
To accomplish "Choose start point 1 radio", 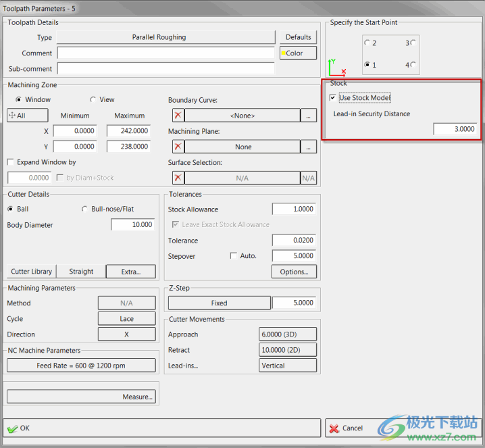I will (x=367, y=65).
